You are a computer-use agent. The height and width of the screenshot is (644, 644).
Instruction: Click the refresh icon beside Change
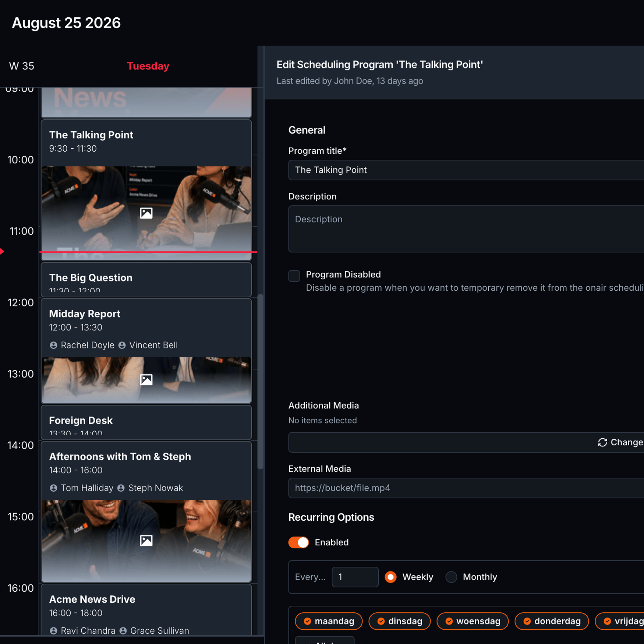coord(602,442)
